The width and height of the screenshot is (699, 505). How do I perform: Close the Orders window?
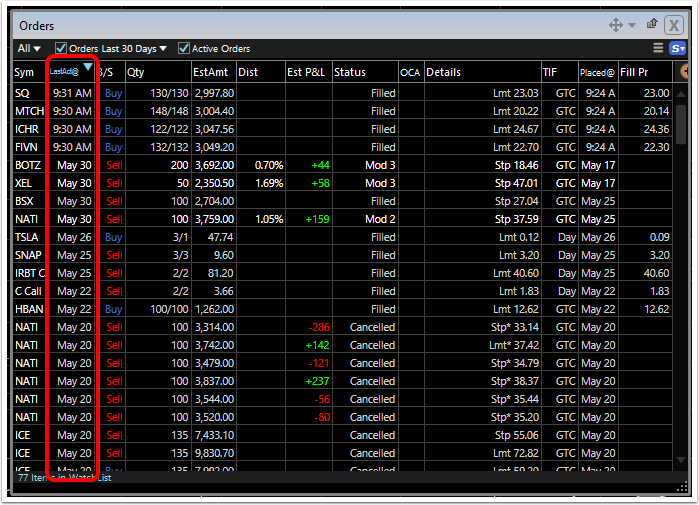click(x=674, y=25)
